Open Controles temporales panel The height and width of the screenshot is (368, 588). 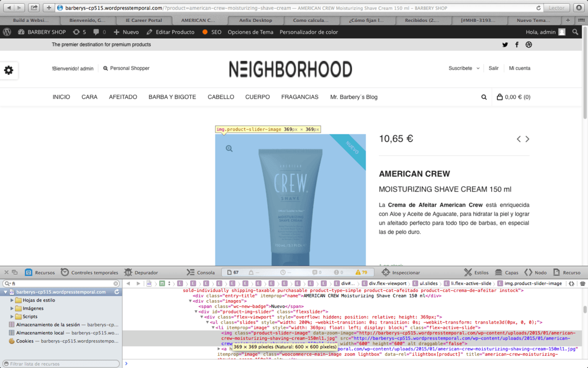pyautogui.click(x=89, y=272)
